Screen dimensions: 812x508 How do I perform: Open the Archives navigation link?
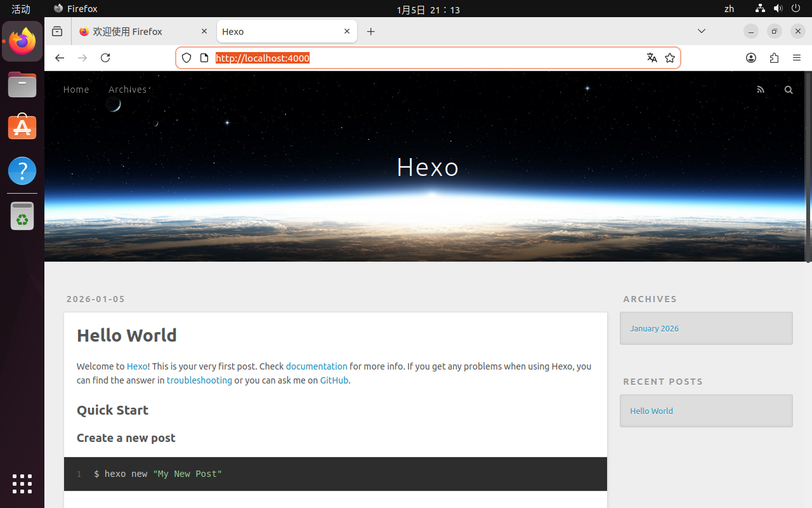coord(128,90)
